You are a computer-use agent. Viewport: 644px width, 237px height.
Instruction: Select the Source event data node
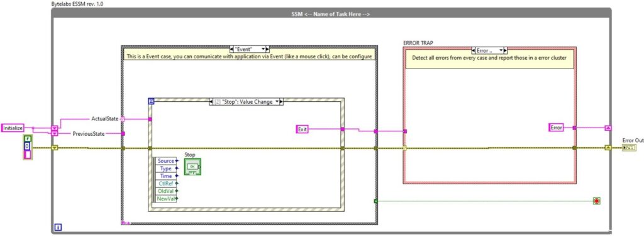[165, 160]
